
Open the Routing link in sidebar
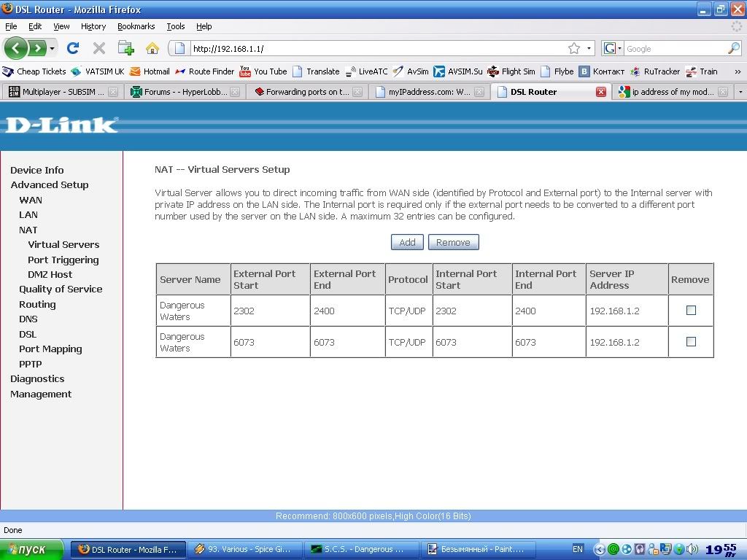[37, 304]
